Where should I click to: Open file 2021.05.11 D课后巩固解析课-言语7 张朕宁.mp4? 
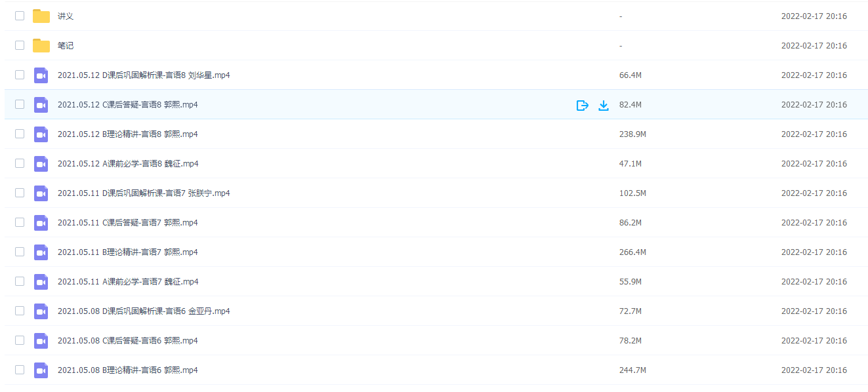point(144,193)
